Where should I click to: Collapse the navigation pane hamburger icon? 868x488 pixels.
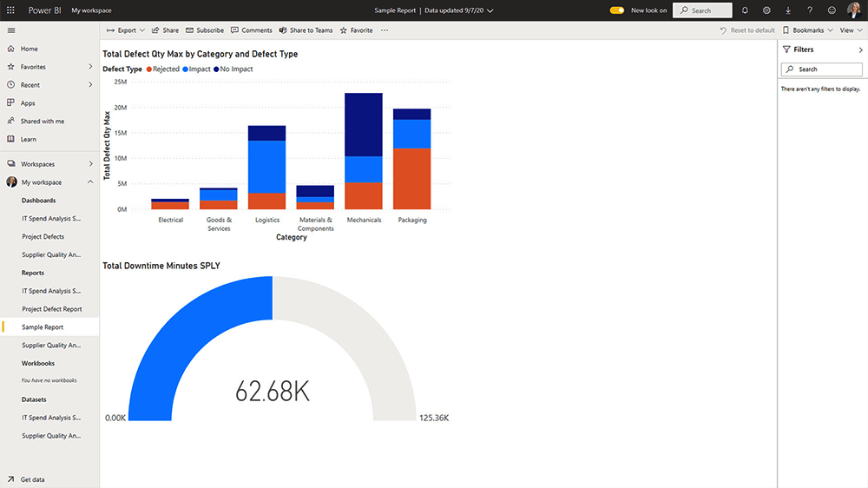[x=10, y=30]
